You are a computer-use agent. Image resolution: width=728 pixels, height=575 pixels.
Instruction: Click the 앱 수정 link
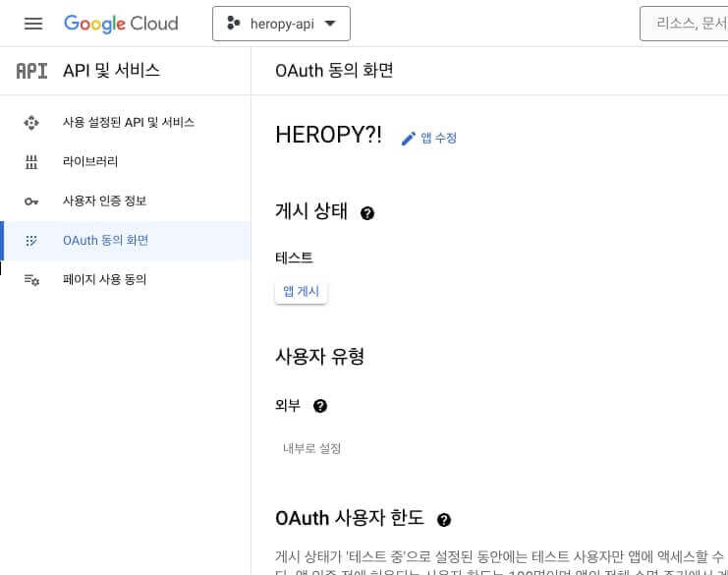(438, 138)
